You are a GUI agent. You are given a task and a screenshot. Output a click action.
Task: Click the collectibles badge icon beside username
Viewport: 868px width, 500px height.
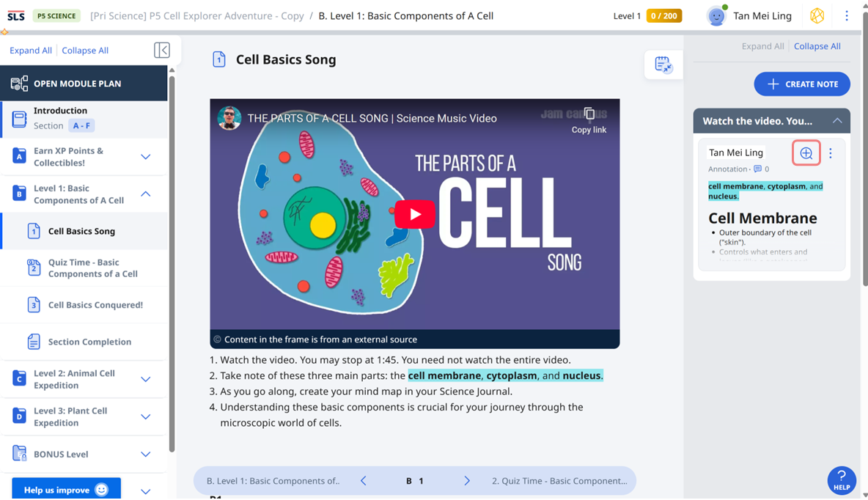817,16
